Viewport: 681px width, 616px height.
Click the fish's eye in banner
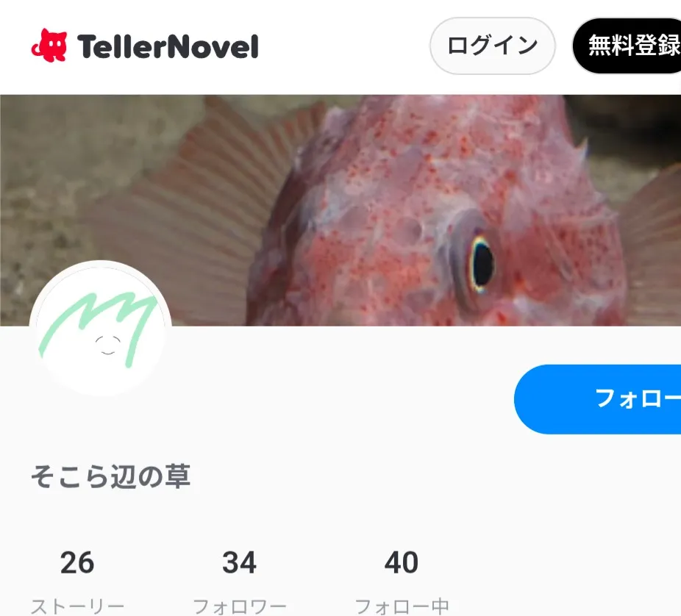pyautogui.click(x=481, y=264)
